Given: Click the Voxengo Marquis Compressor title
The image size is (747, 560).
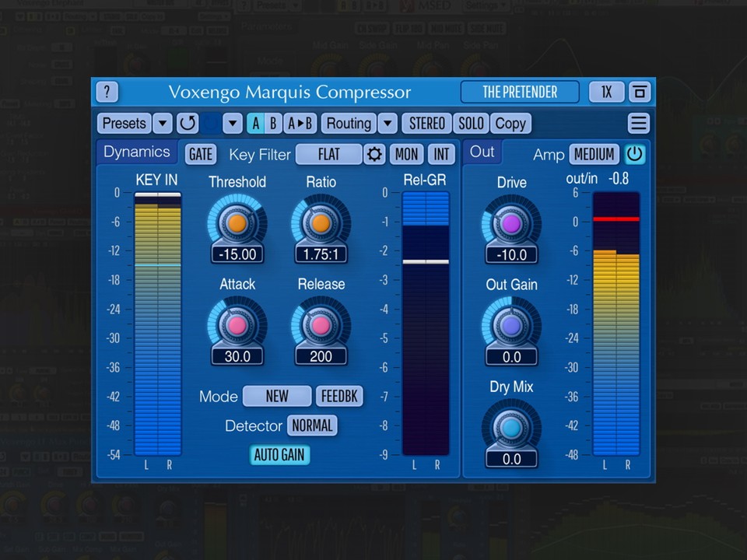Looking at the screenshot, I should click(289, 92).
